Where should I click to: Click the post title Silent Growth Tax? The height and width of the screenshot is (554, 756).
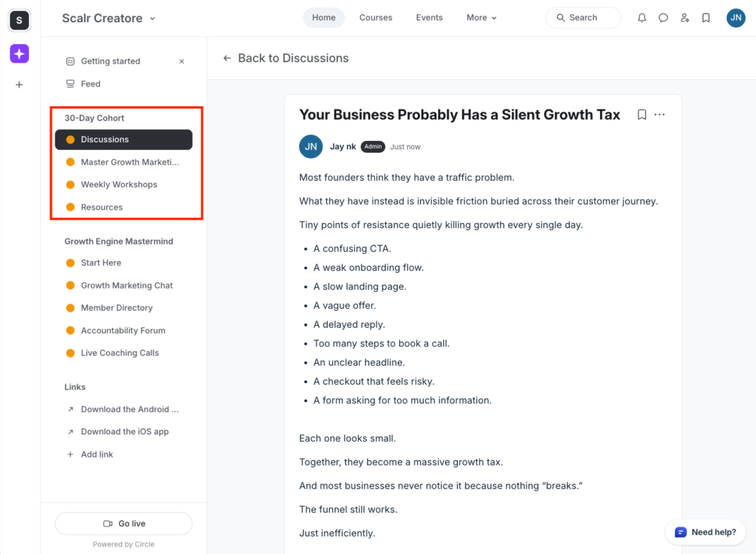[x=459, y=114]
